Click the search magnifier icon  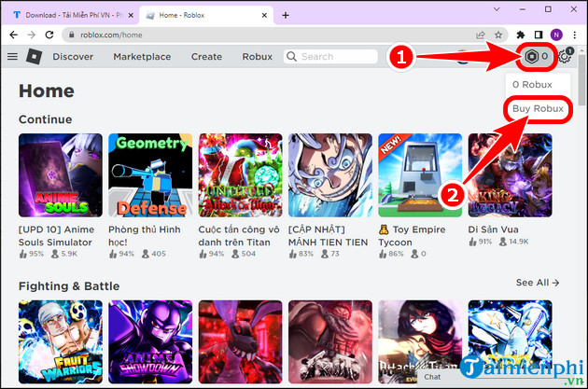[x=291, y=57]
